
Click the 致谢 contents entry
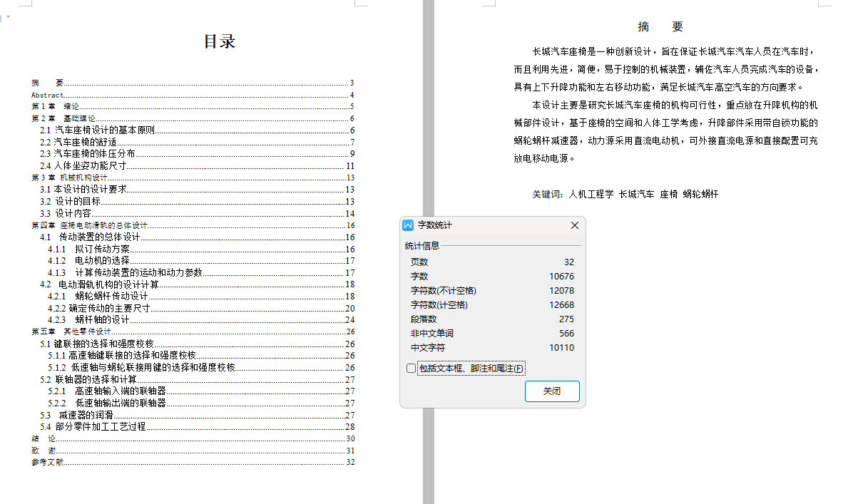click(x=43, y=450)
